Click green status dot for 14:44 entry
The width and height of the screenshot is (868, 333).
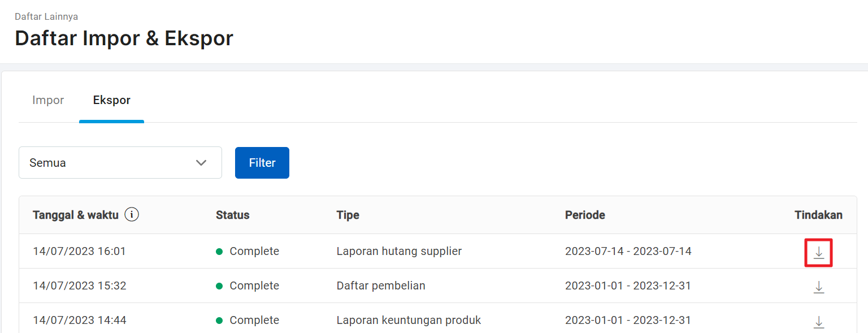[219, 321]
